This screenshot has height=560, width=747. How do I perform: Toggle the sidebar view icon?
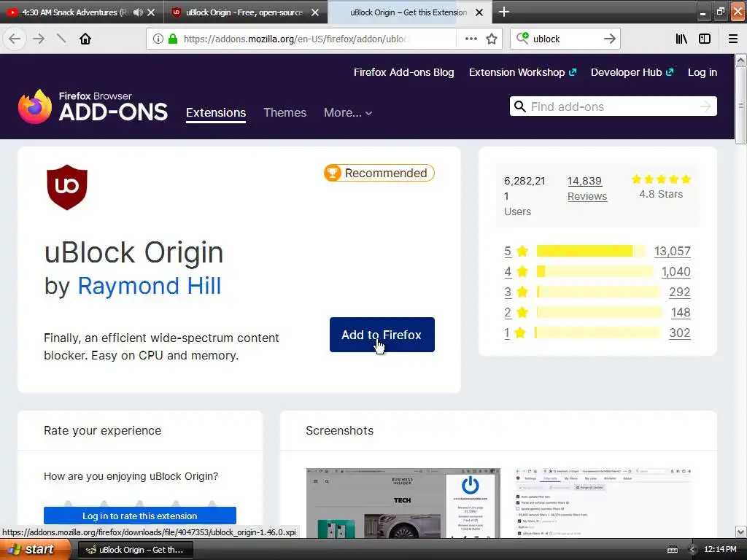(705, 39)
